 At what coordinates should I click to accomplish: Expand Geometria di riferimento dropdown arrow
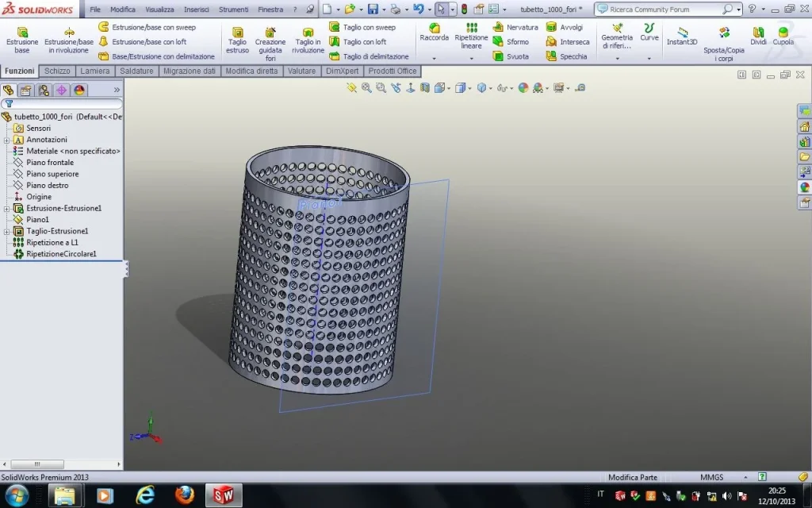[617, 59]
